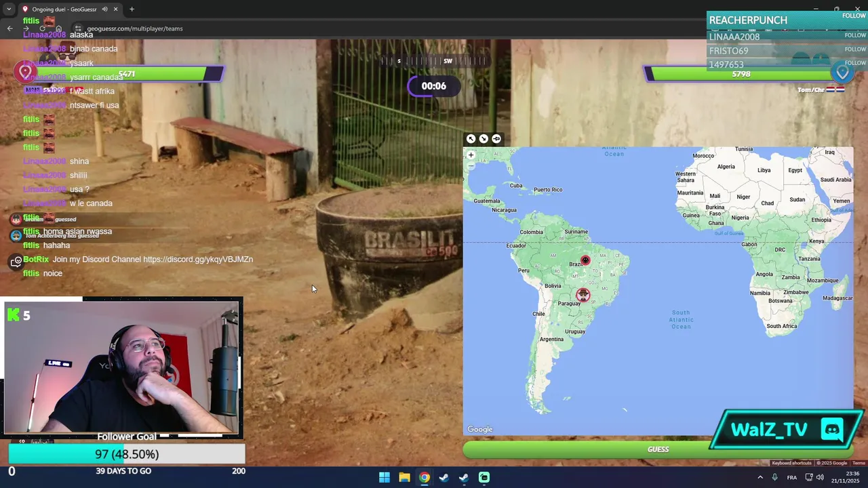Mute the GeoGuessr tab audio icon
Viewport: 868px width, 488px height.
pyautogui.click(x=104, y=9)
